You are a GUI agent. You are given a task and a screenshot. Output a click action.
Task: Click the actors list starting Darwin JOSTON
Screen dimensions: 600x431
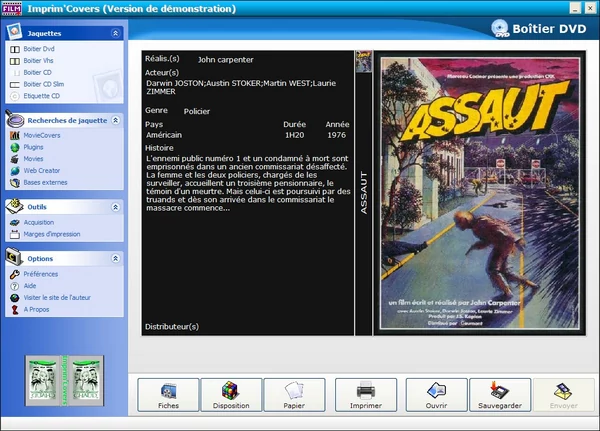tap(241, 87)
